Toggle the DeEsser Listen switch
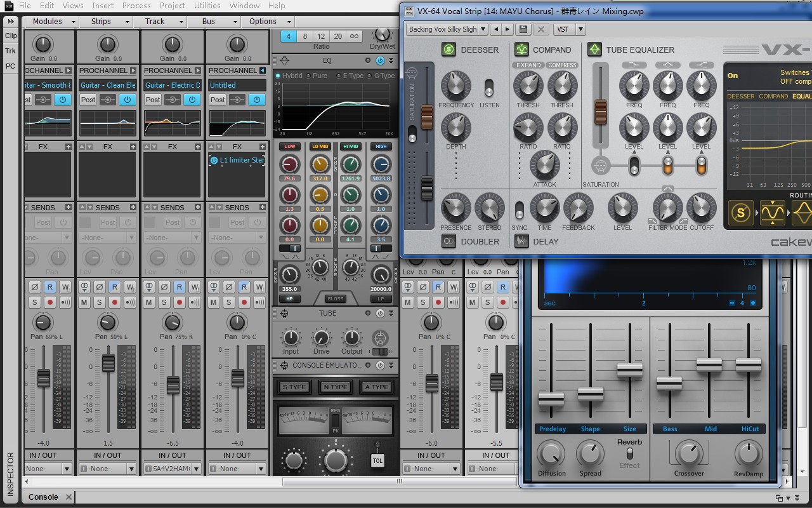Image resolution: width=812 pixels, height=508 pixels. [489, 88]
